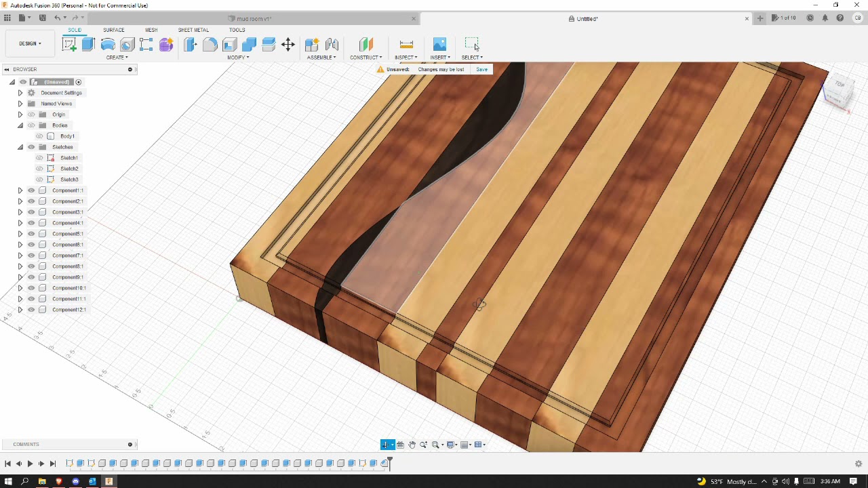Select the Joint tool
868x488 pixels.
(x=332, y=45)
